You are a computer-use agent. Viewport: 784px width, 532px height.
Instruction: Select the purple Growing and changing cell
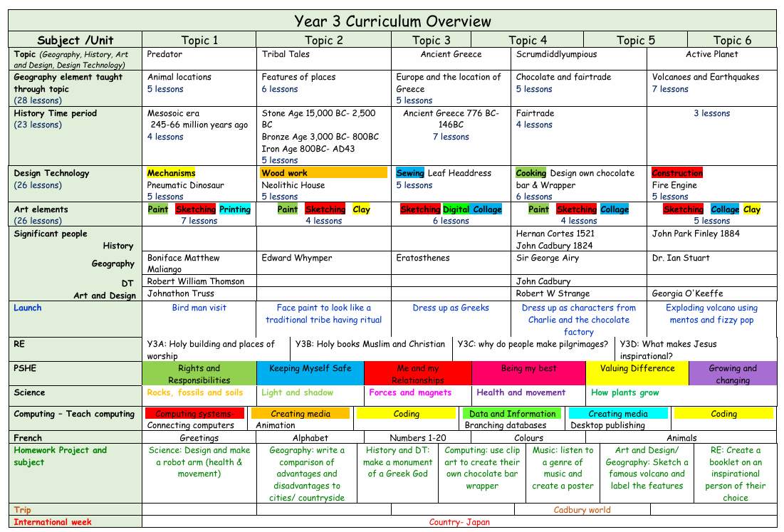(x=733, y=374)
